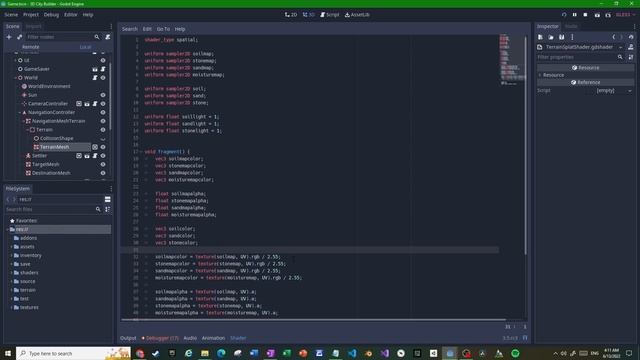Stop the running scene
This screenshot has width=640, height=360.
pos(585,15)
